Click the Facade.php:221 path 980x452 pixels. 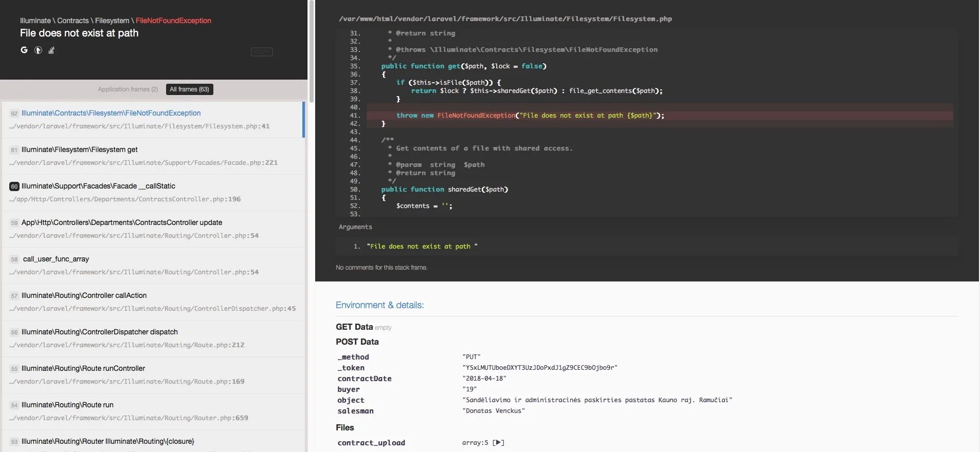(x=143, y=163)
